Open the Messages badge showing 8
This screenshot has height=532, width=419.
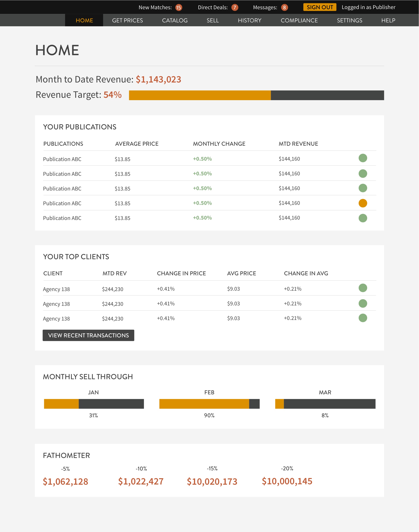click(284, 8)
